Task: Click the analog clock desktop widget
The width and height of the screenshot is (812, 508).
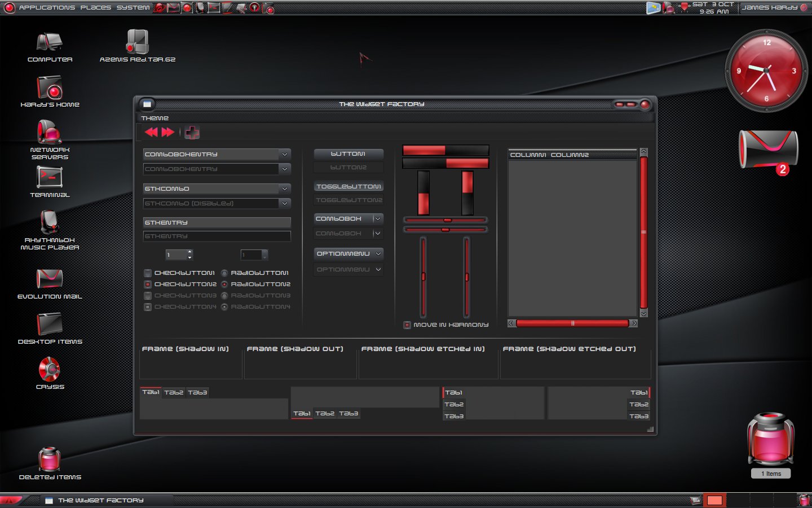Action: click(766, 71)
